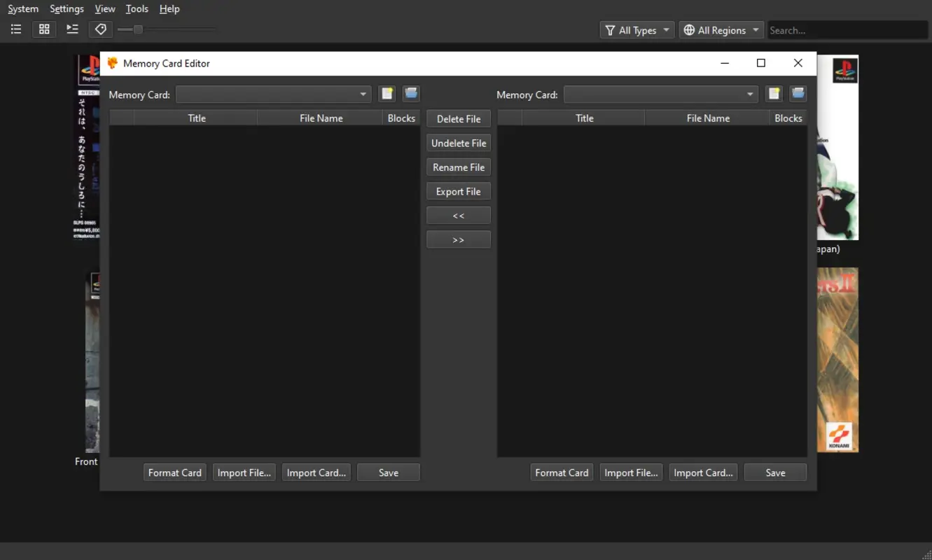Switch the game list to list view

point(15,29)
